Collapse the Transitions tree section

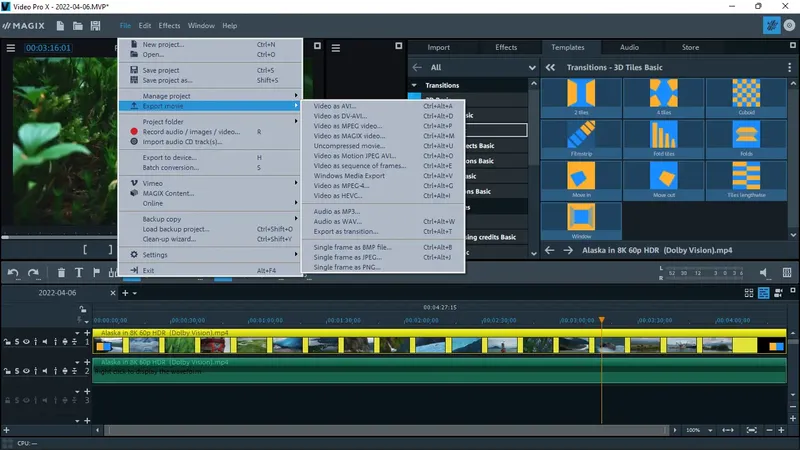click(414, 85)
